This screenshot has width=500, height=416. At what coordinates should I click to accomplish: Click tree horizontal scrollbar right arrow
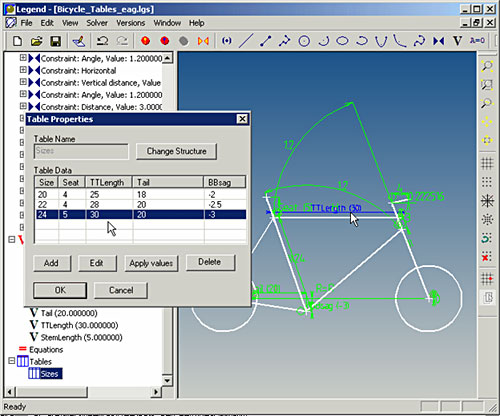pos(155,392)
